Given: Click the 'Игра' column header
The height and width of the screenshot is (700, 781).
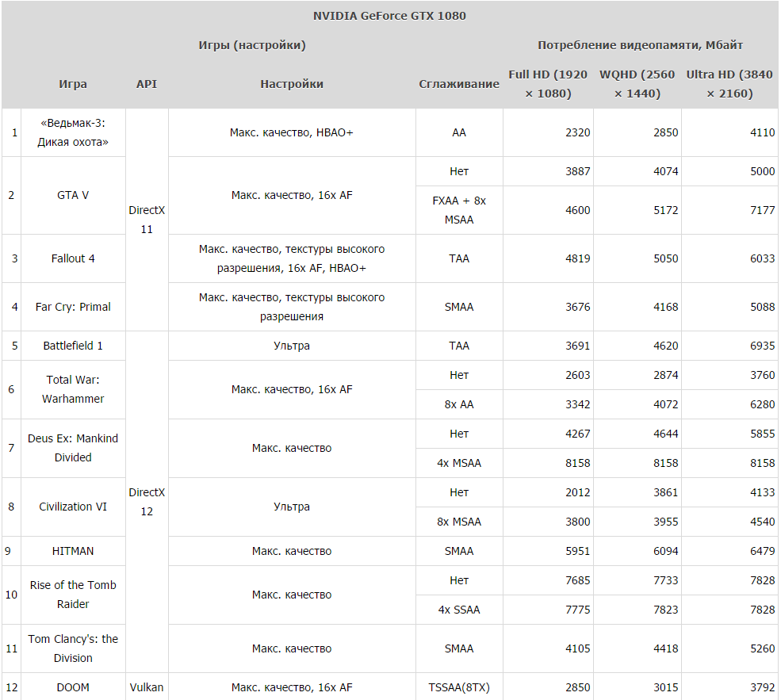Looking at the screenshot, I should [x=73, y=84].
